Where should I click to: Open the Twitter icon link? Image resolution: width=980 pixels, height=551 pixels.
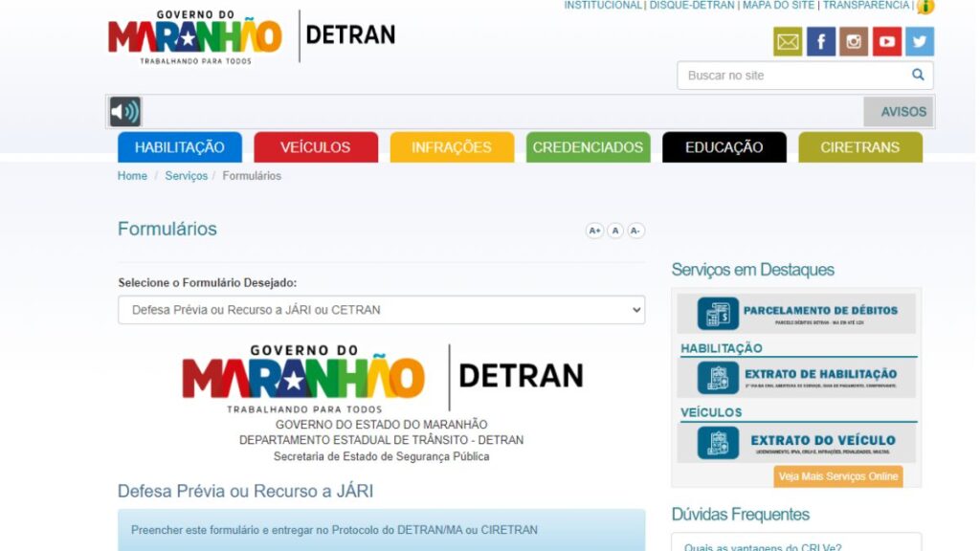point(920,42)
